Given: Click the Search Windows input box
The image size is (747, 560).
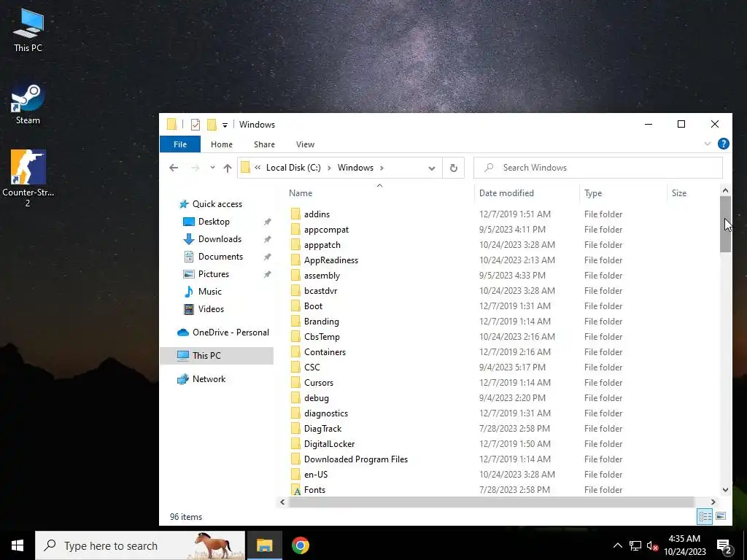Looking at the screenshot, I should point(598,168).
